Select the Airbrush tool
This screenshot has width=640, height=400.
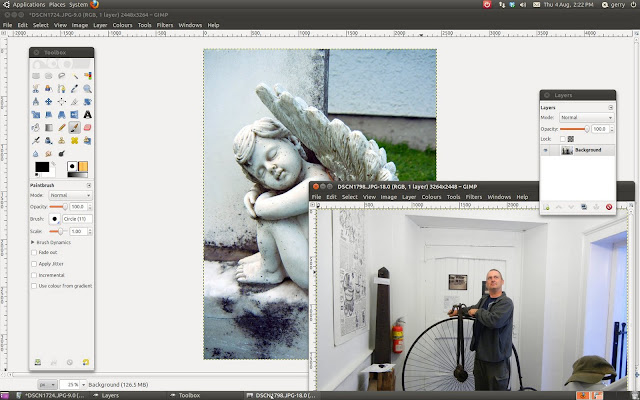tap(36, 141)
